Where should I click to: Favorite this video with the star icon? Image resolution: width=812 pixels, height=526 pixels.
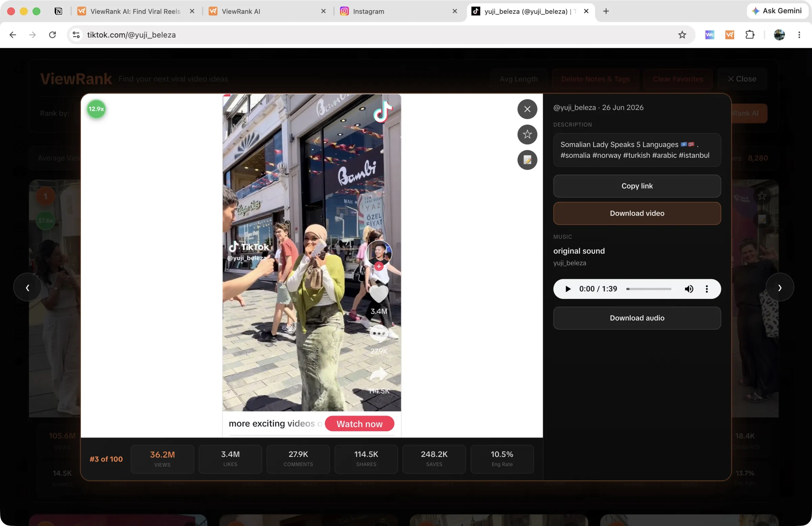click(527, 134)
